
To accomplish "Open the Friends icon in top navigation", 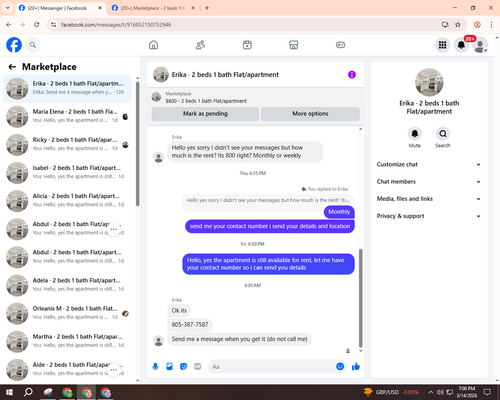I will tap(200, 45).
